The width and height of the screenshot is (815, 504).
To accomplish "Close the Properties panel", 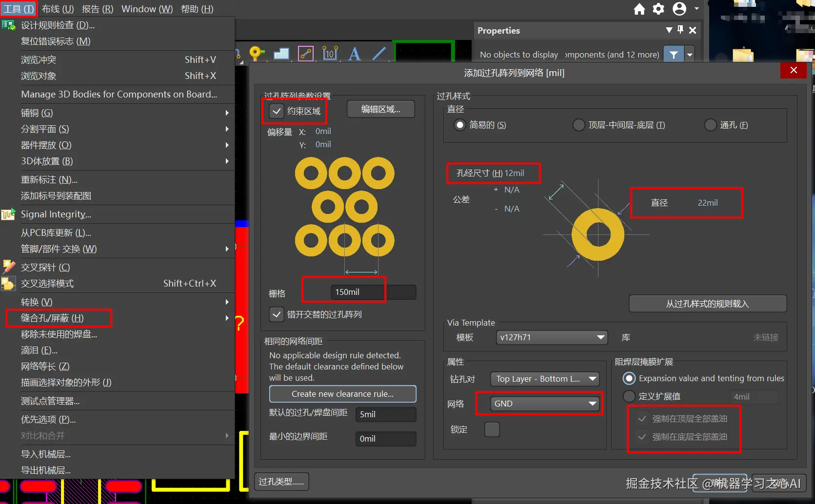I will pos(693,30).
